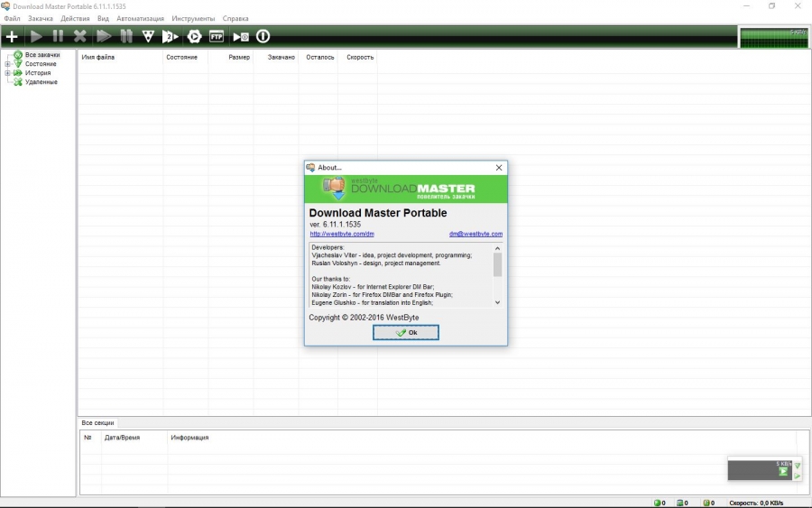The height and width of the screenshot is (508, 812).
Task: Open the 'Справка' menu
Action: coord(235,19)
